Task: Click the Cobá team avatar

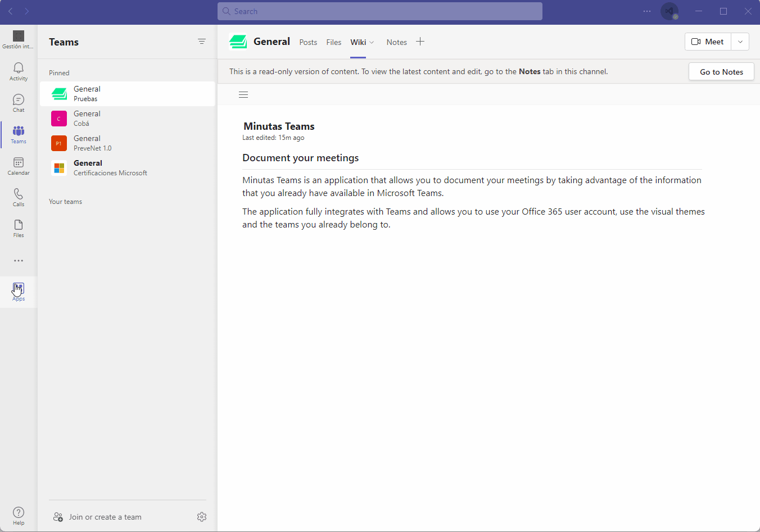Action: pyautogui.click(x=59, y=119)
